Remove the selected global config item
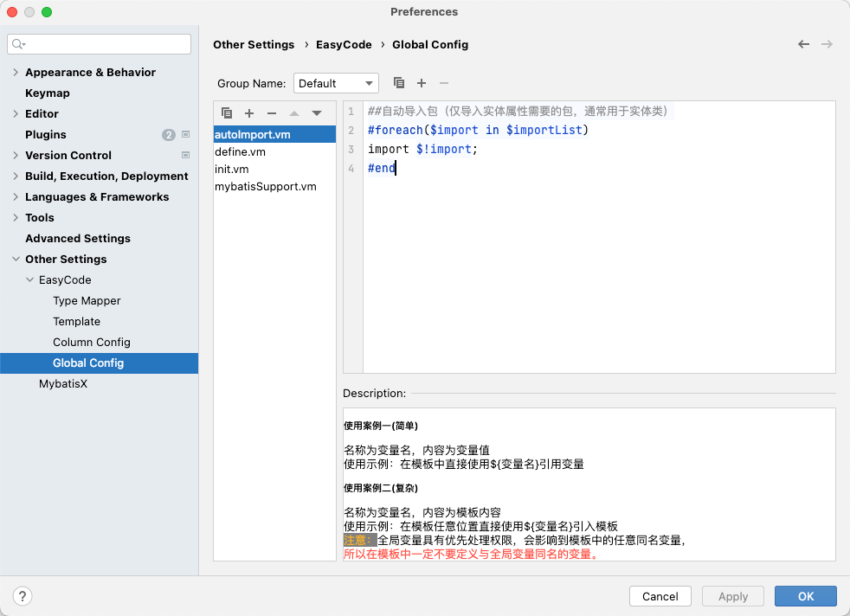The height and width of the screenshot is (616, 850). pyautogui.click(x=272, y=113)
